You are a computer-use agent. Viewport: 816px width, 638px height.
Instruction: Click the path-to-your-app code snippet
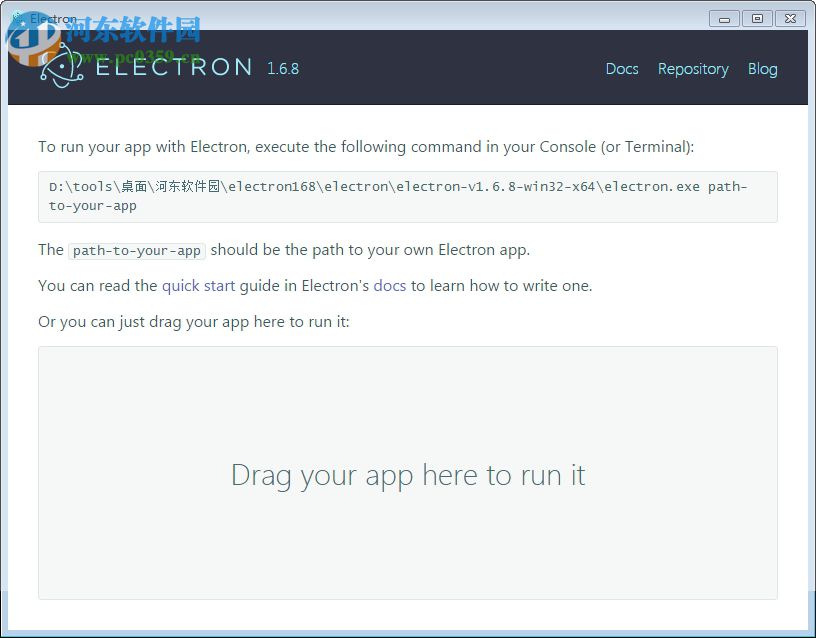(x=136, y=250)
